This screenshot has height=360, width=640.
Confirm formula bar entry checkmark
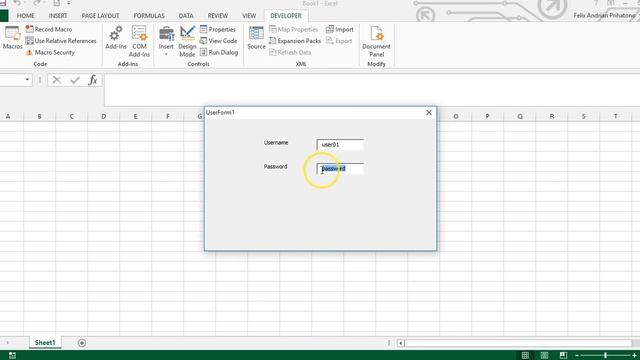75,80
